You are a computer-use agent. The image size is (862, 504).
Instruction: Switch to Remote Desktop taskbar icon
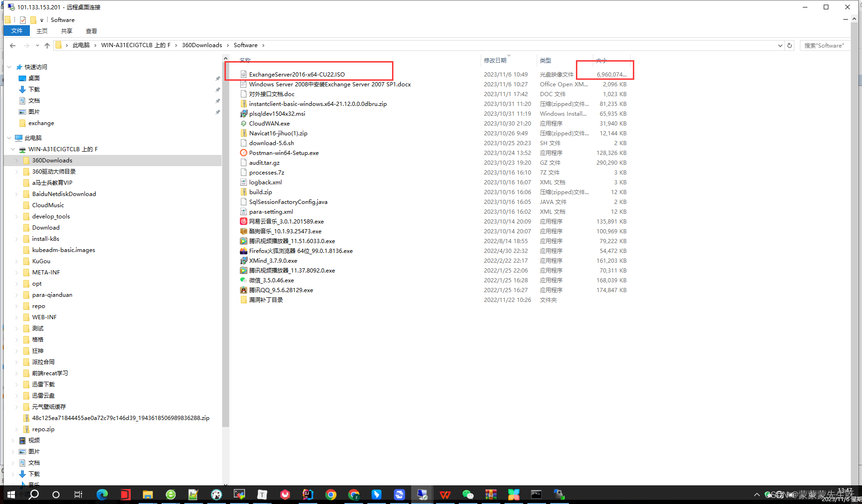coord(422,495)
